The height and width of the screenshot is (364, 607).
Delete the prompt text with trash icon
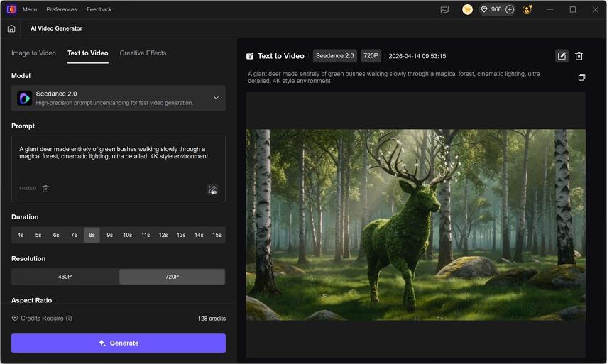click(45, 189)
